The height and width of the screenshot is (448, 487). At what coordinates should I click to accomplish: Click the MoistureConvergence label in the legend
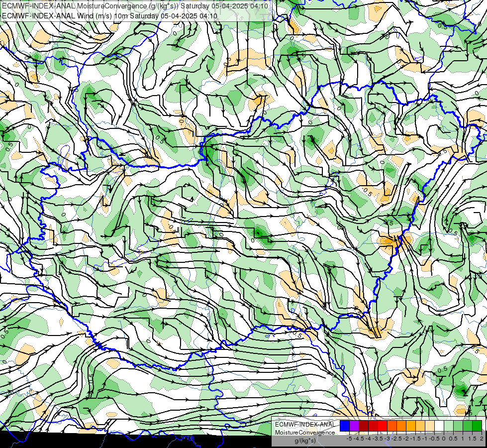305,433
